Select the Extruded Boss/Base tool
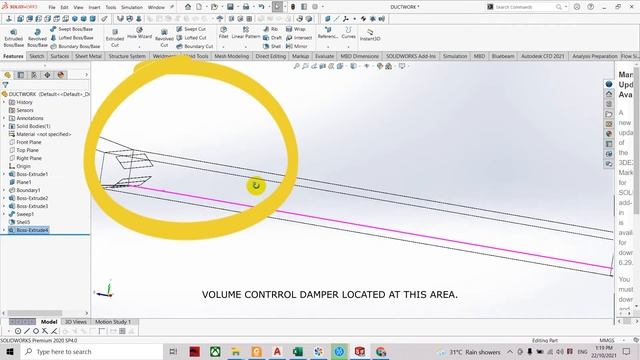This screenshot has height=360, width=640. [x=13, y=38]
